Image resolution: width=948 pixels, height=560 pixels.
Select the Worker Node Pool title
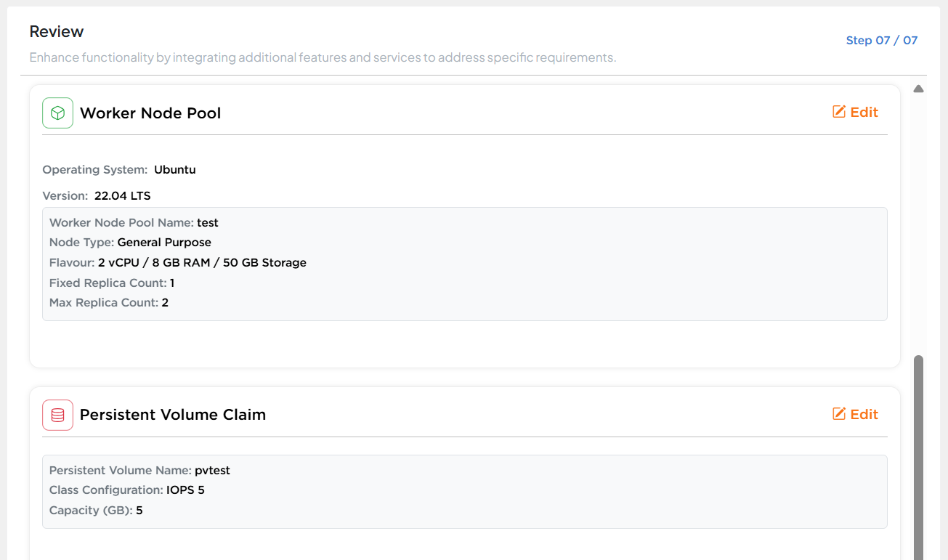(x=150, y=113)
